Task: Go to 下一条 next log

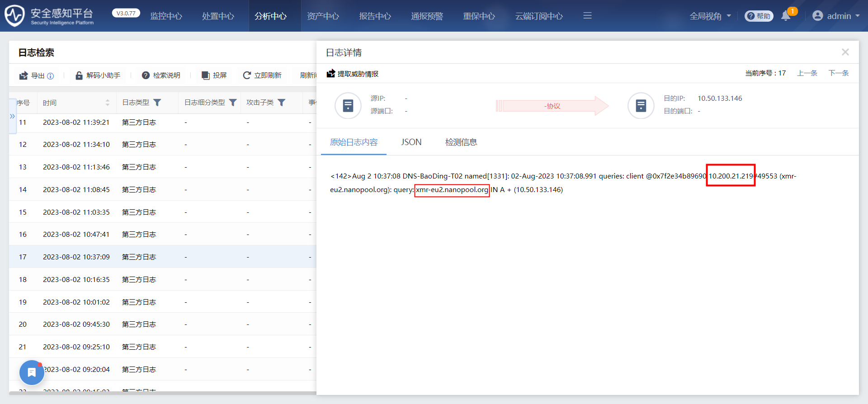Action: tap(839, 73)
